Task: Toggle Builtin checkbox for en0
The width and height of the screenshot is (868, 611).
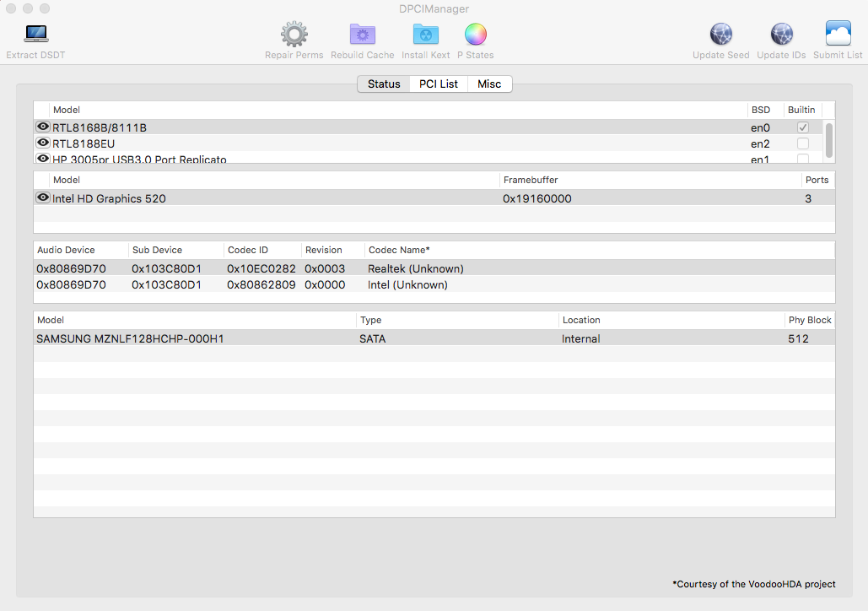Action: [803, 127]
